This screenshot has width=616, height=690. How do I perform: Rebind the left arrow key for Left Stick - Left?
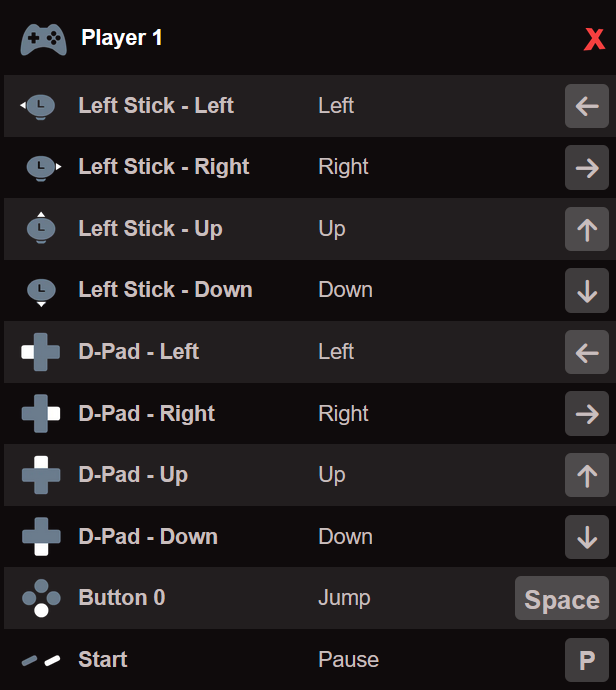[587, 106]
